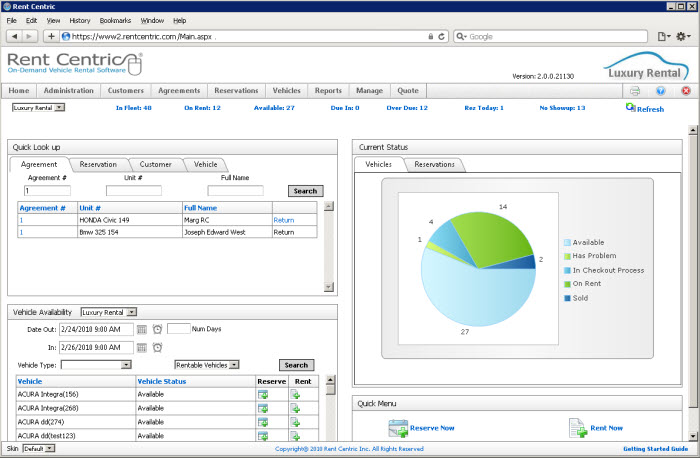Click the Reserve Now quick menu icon
Image resolution: width=700 pixels, height=458 pixels.
(x=398, y=428)
